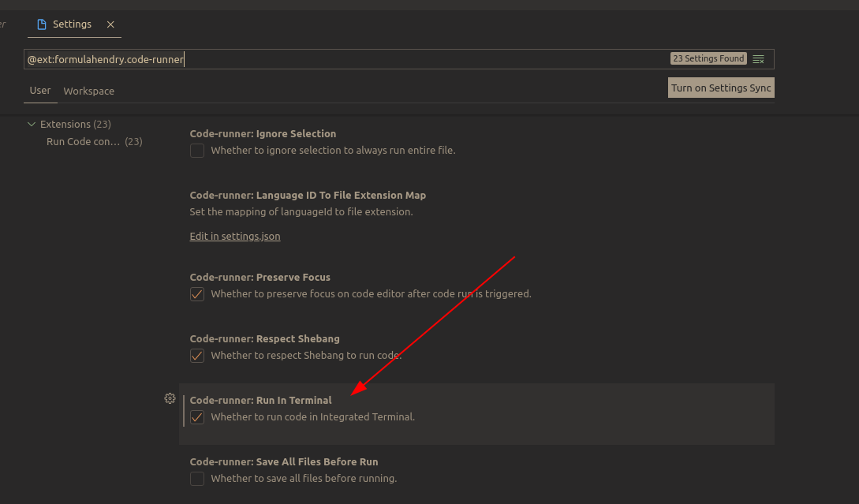Click the 23 Settings Found badge
This screenshot has width=859, height=504.
pyautogui.click(x=708, y=58)
